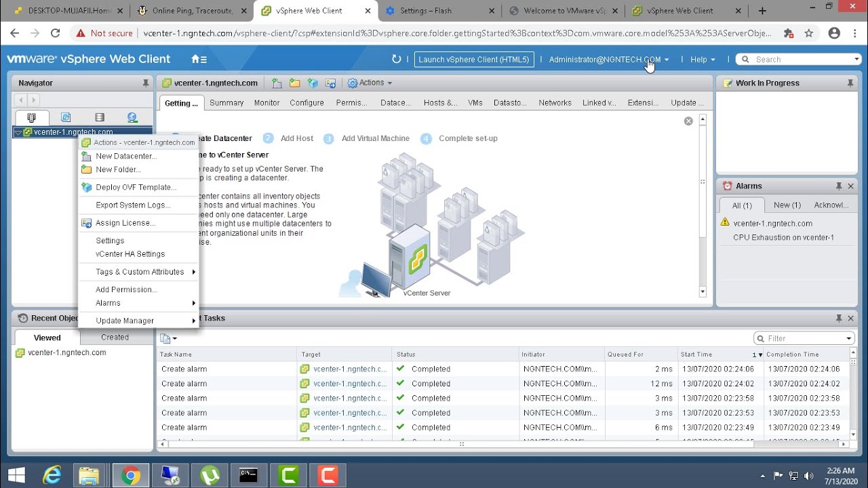
Task: Open the vSphere home menu icon
Action: click(x=199, y=60)
